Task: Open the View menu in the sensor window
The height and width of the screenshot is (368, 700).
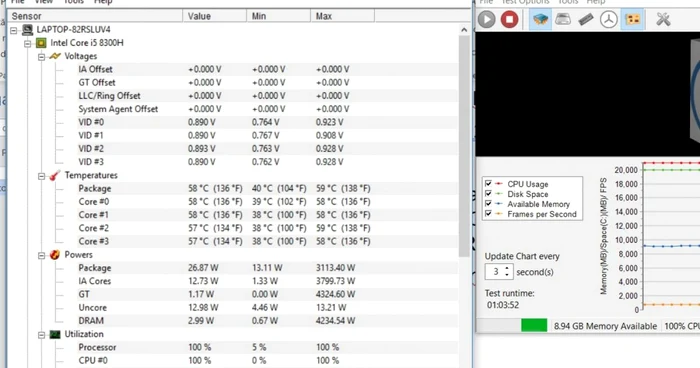Action: coord(44,2)
